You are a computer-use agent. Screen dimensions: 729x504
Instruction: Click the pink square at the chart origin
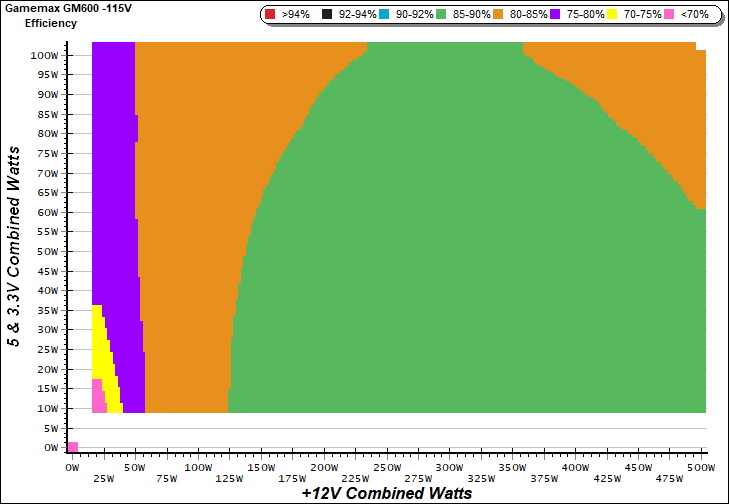pos(72,446)
